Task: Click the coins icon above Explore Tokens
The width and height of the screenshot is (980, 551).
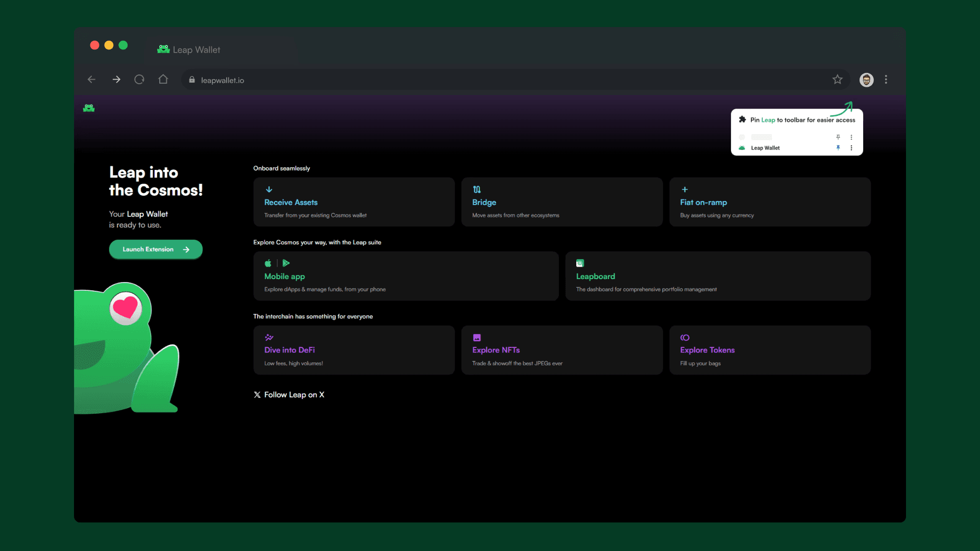Action: pyautogui.click(x=685, y=338)
